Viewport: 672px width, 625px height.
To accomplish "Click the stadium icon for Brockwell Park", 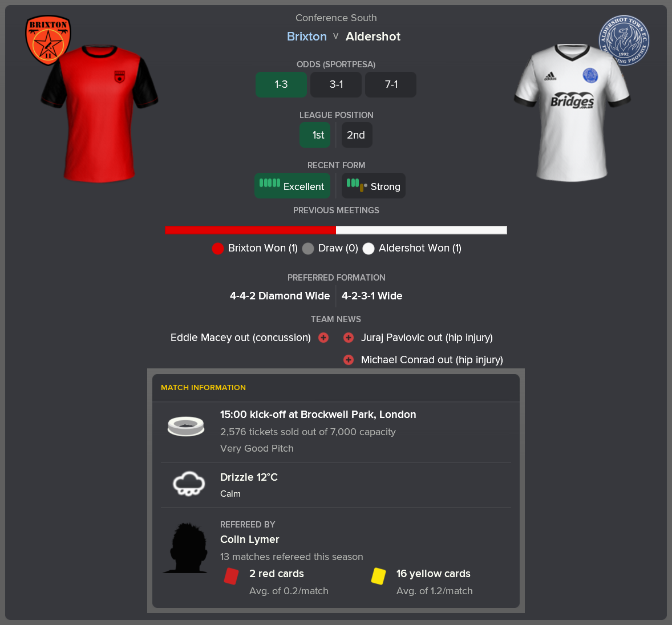I will pyautogui.click(x=186, y=426).
